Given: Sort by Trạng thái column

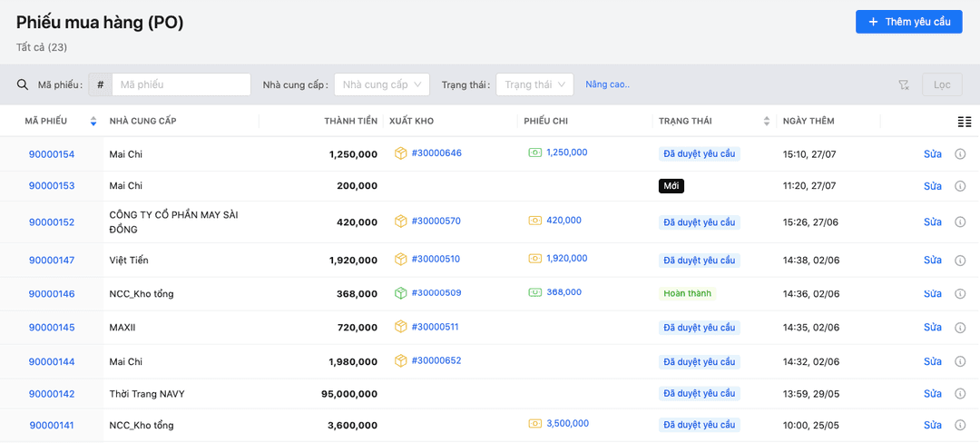Looking at the screenshot, I should 767,122.
